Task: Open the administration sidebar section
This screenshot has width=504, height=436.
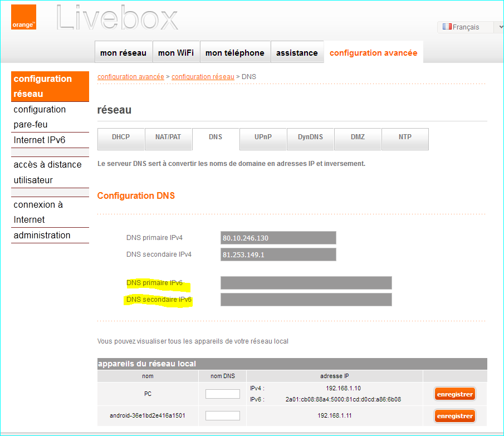Action: point(41,235)
